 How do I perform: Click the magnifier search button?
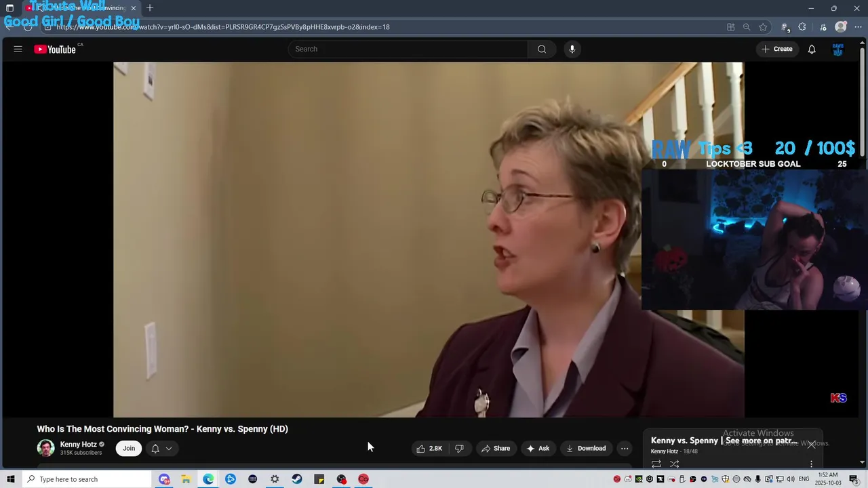click(542, 49)
